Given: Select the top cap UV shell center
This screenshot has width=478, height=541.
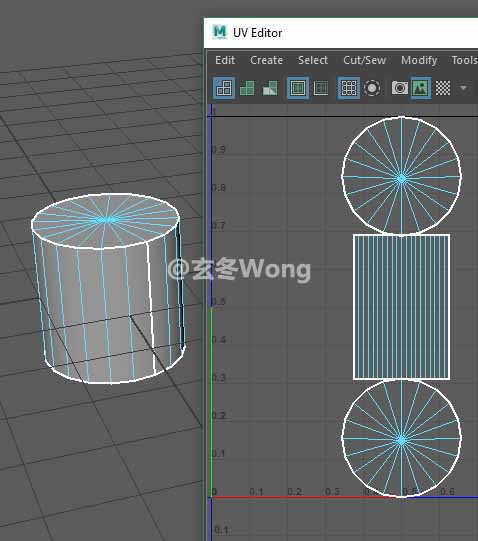Looking at the screenshot, I should [x=401, y=179].
